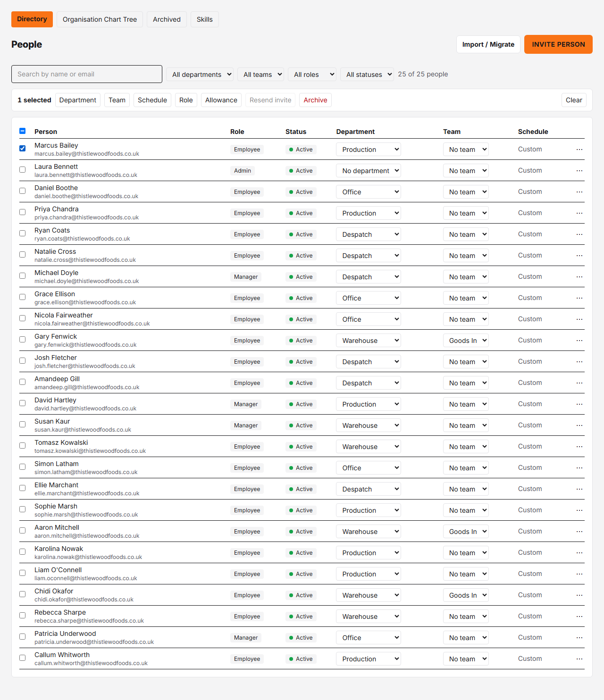
Task: Uncheck the Marcus Bailey row checkbox
Action: tap(22, 148)
